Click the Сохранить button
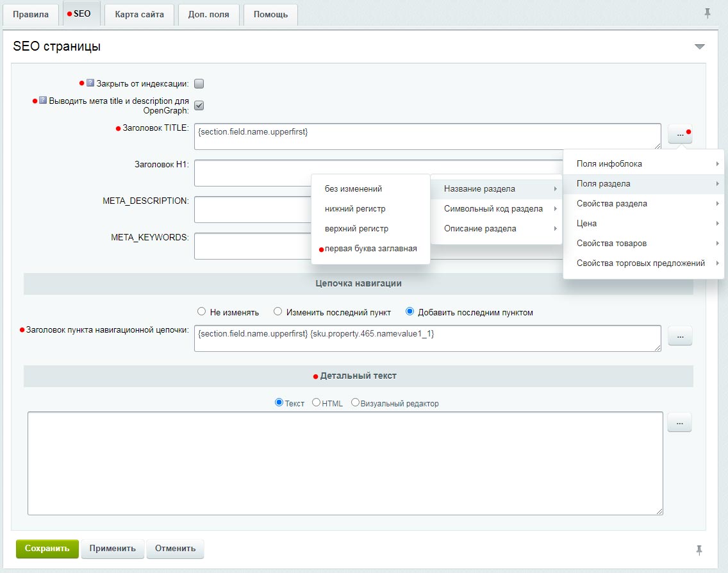728x573 pixels. coord(46,549)
